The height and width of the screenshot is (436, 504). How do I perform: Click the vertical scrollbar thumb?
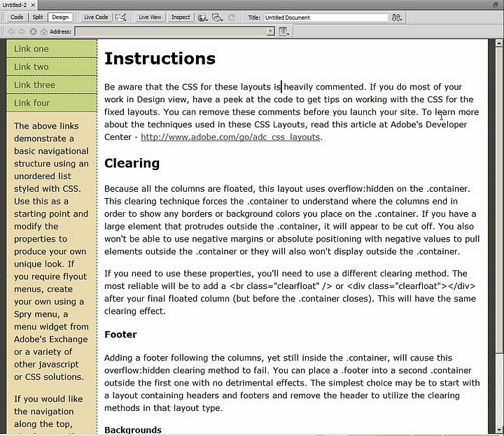[x=499, y=200]
